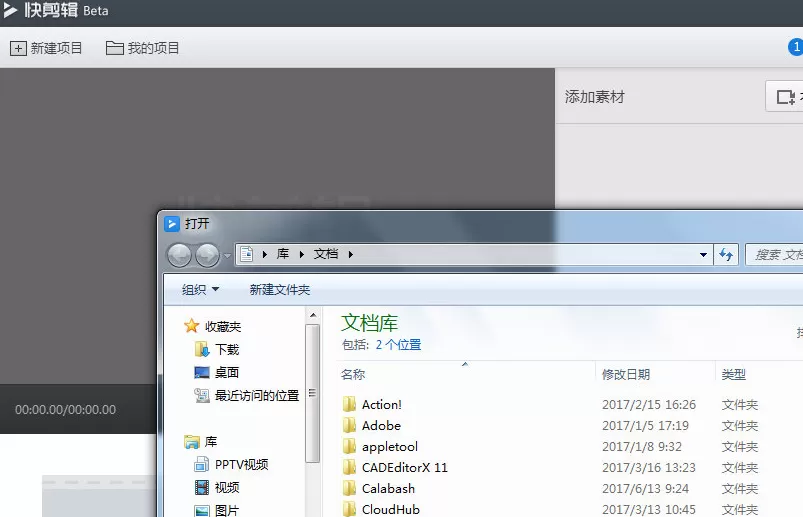Click the 新建项目 plus icon
803x517 pixels.
tap(18, 48)
